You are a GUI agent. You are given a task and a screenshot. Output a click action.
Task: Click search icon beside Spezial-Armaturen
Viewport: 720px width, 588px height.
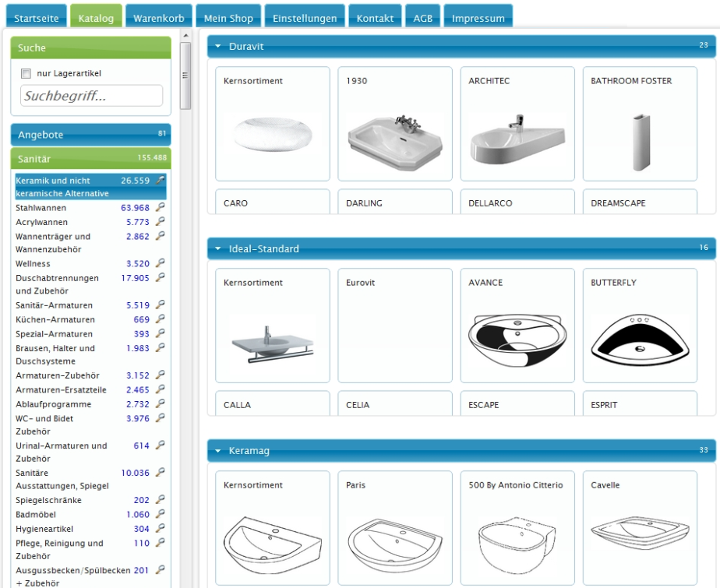161,333
